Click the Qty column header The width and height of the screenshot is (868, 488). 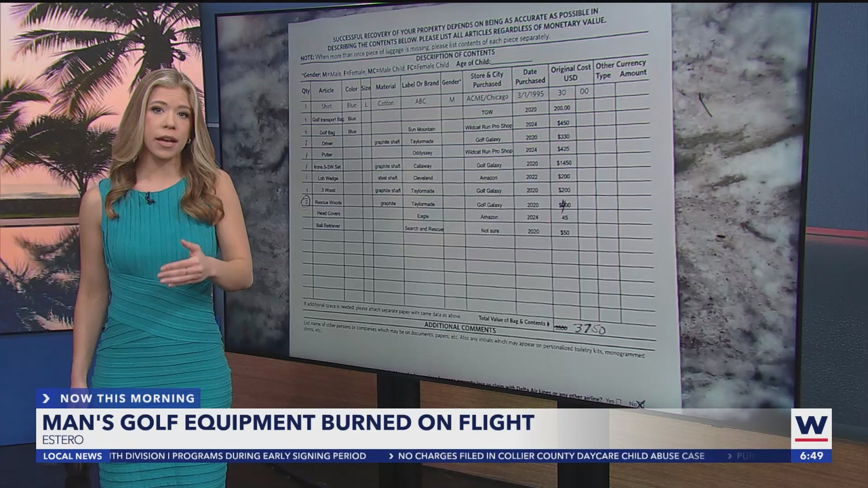(305, 91)
